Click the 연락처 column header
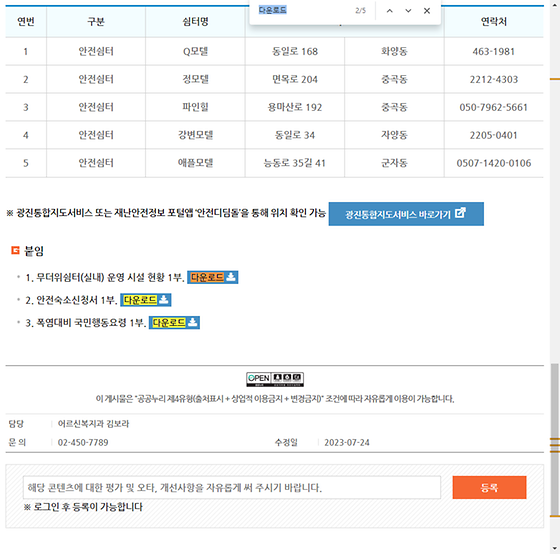Viewport: 560px width, 554px height. click(x=494, y=22)
